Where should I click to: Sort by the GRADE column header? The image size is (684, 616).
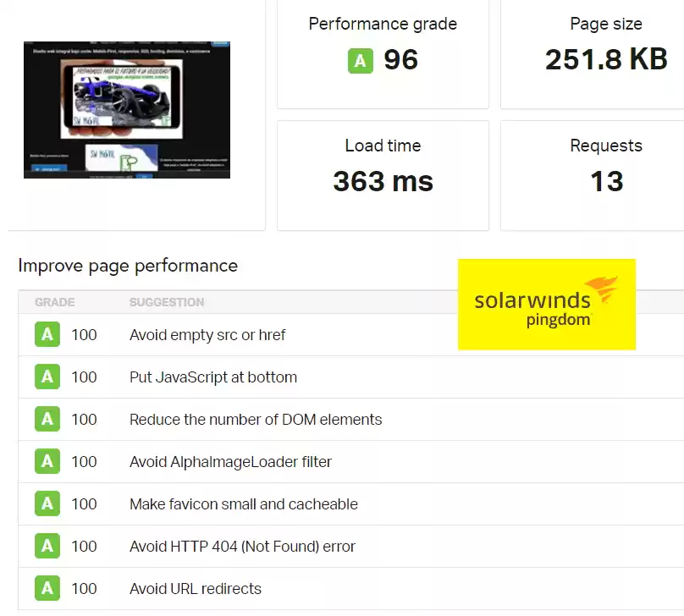[55, 302]
